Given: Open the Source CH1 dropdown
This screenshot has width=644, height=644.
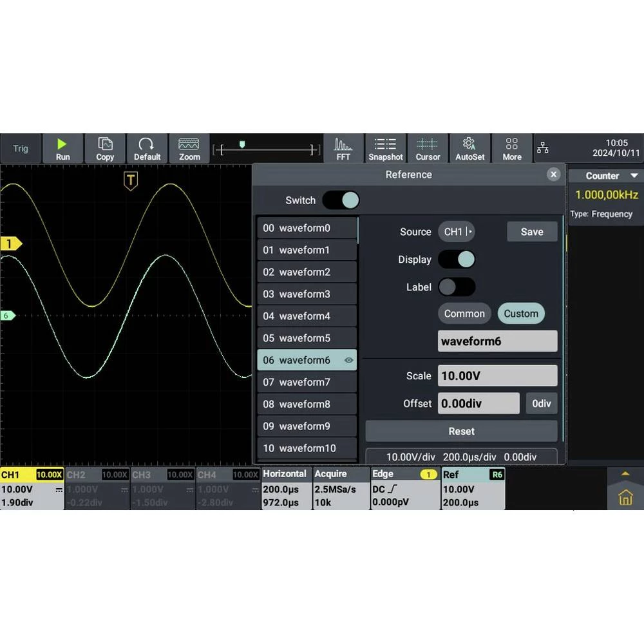Looking at the screenshot, I should (x=457, y=232).
